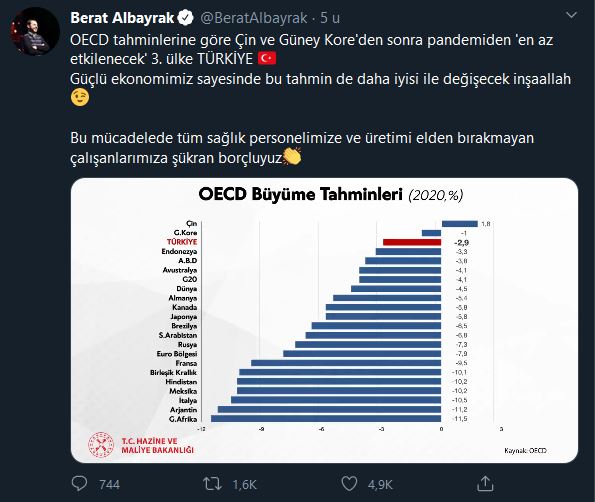Viewport: 595px width, 502px height.
Task: View the 744 replies count
Action: tap(109, 485)
